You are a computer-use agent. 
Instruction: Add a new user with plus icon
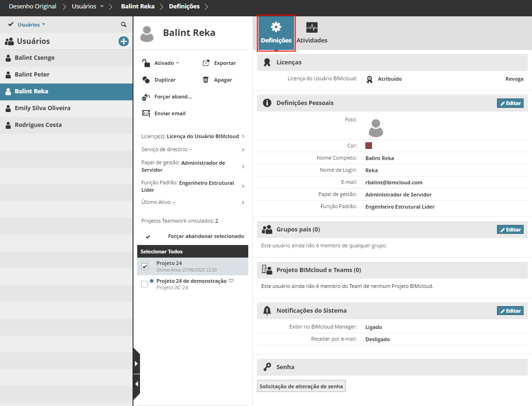tap(124, 42)
